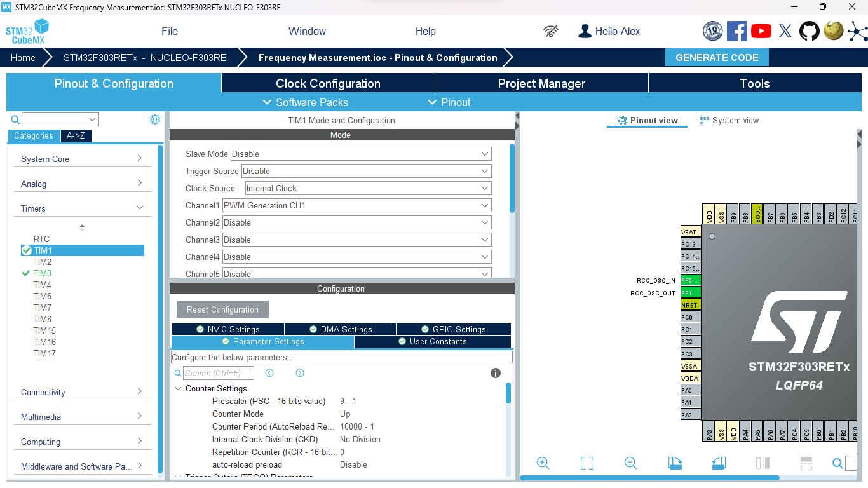
Task: Open the Trigger Source dropdown
Action: tap(367, 171)
